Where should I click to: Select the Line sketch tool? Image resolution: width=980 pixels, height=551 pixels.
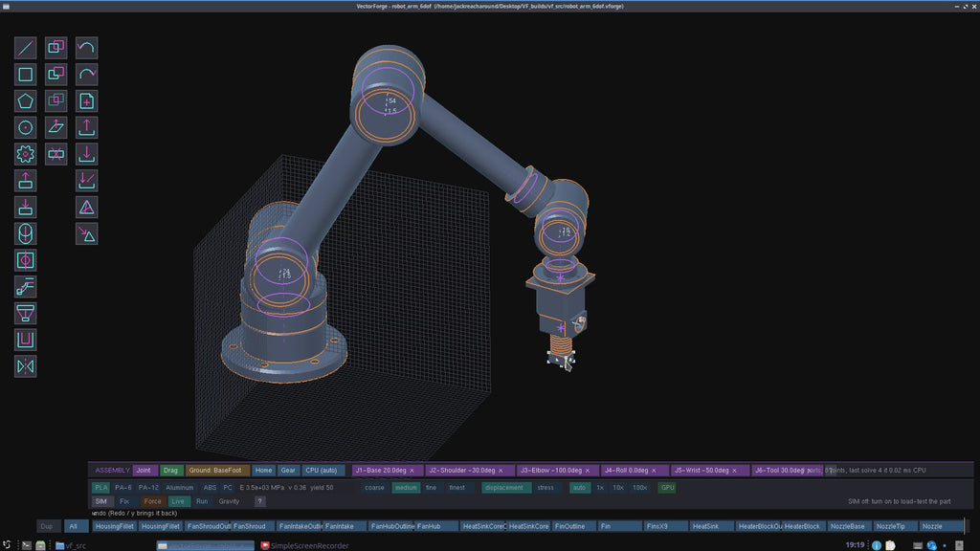point(25,48)
